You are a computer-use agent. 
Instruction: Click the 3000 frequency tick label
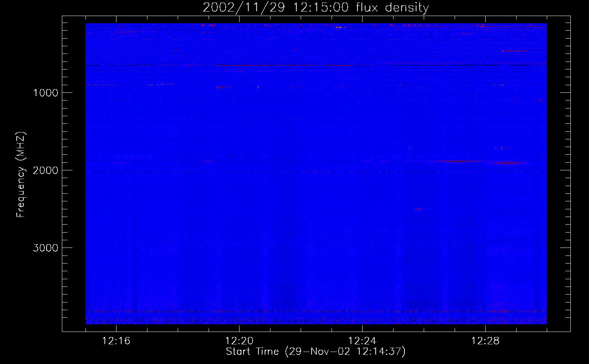pyautogui.click(x=46, y=248)
